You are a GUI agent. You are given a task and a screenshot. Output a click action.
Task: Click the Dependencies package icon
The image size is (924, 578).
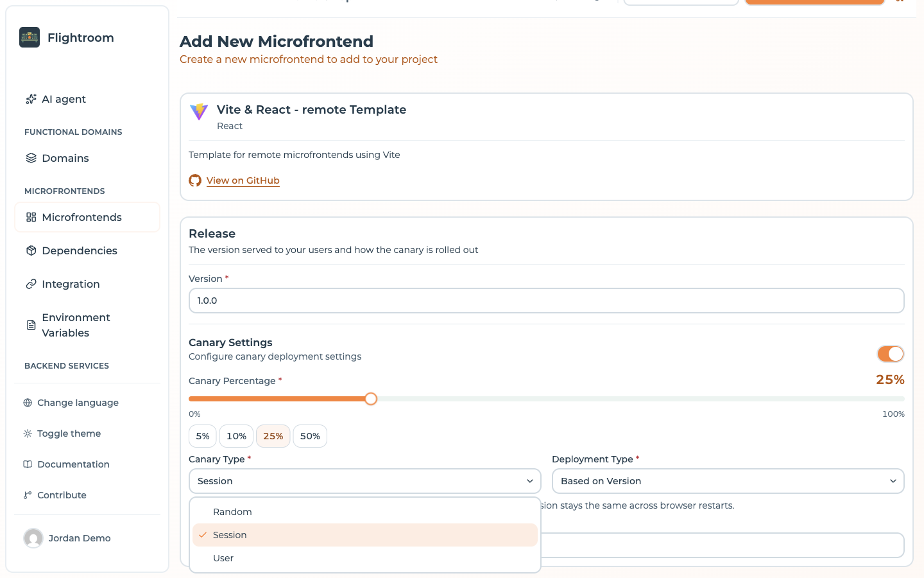[31, 250]
